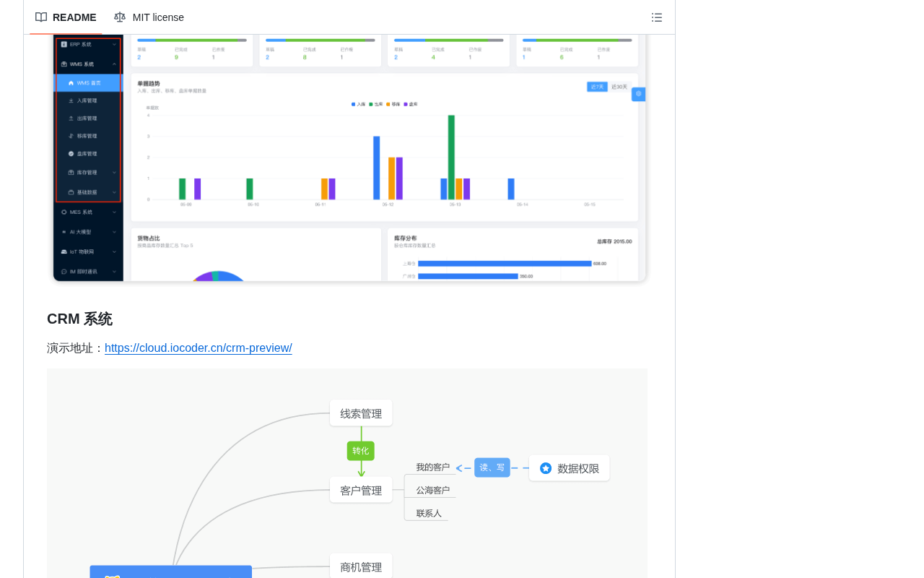The width and height of the screenshot is (924, 578).
Task: Click the 入库管理 menu label
Action: coord(87,100)
